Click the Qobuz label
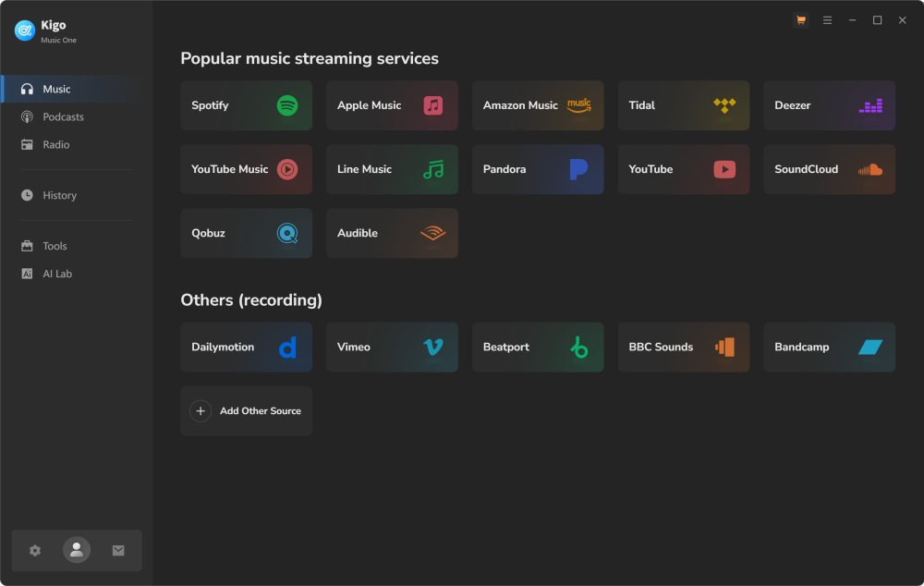The width and height of the screenshot is (924, 586). pos(208,234)
